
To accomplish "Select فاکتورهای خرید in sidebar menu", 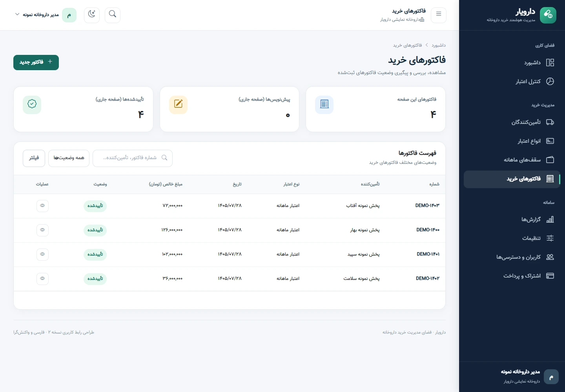I will 512,179.
